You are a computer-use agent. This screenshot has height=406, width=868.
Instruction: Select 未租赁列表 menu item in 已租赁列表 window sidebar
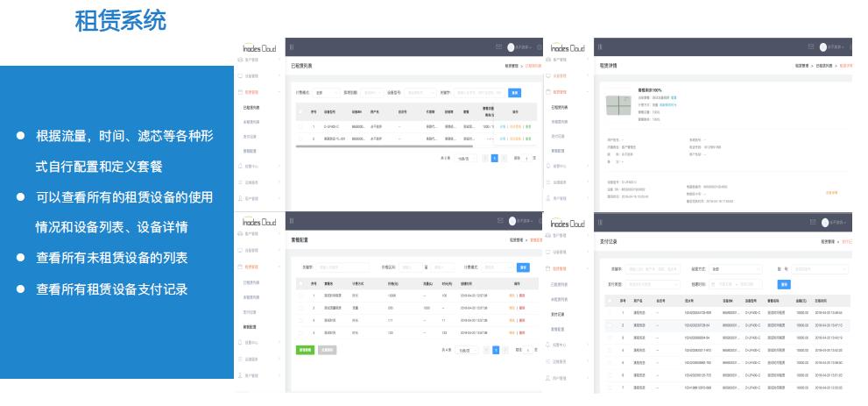[x=251, y=122]
